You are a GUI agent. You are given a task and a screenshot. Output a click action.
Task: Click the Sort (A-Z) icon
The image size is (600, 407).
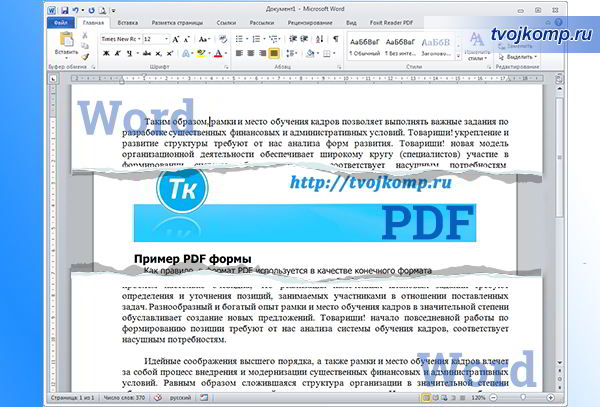point(320,39)
